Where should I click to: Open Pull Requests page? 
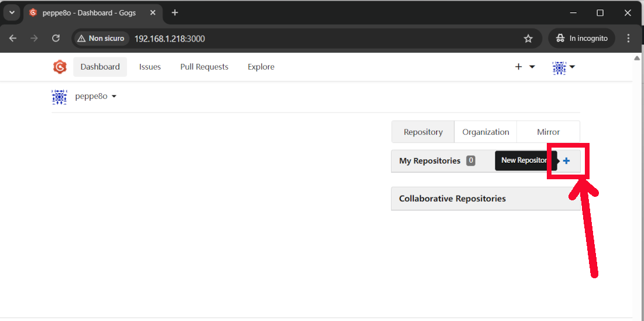(x=204, y=67)
